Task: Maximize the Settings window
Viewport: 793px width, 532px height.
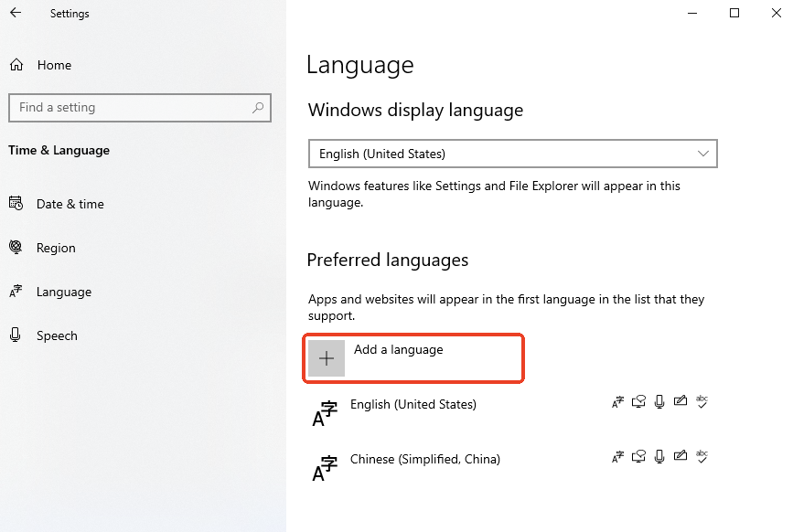Action: point(734,13)
